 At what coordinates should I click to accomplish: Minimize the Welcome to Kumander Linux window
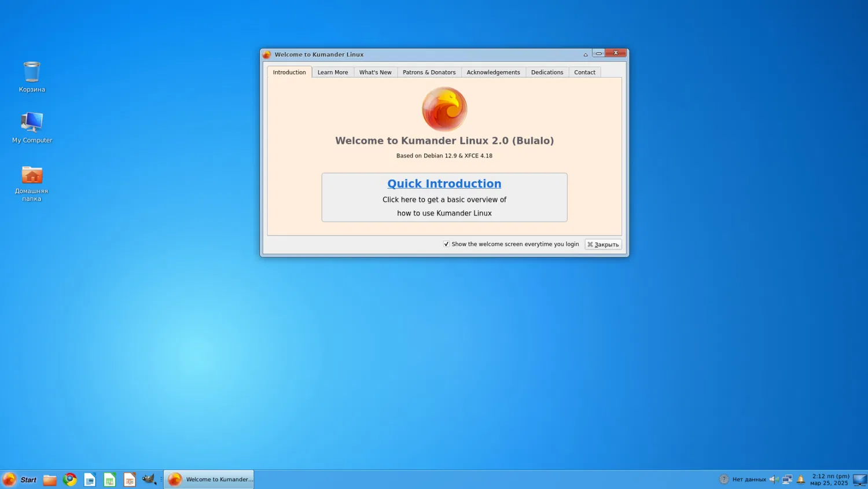tap(599, 53)
